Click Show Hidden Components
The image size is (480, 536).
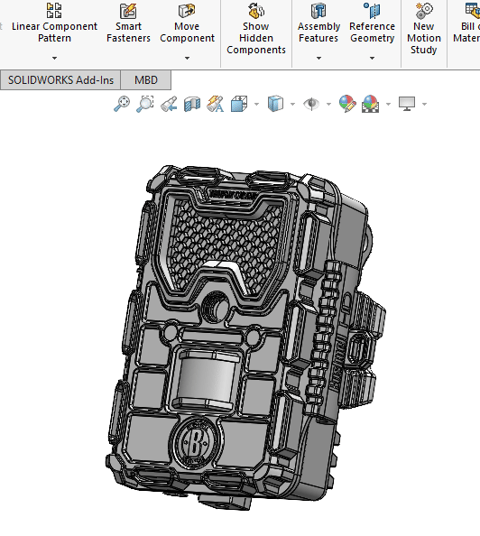[x=256, y=29]
